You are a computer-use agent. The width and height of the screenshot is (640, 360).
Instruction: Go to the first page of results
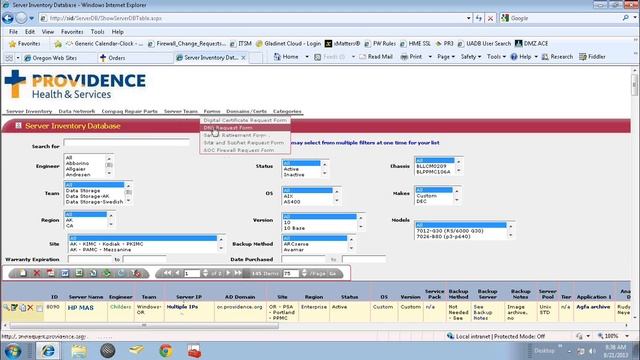pyautogui.click(x=167, y=273)
